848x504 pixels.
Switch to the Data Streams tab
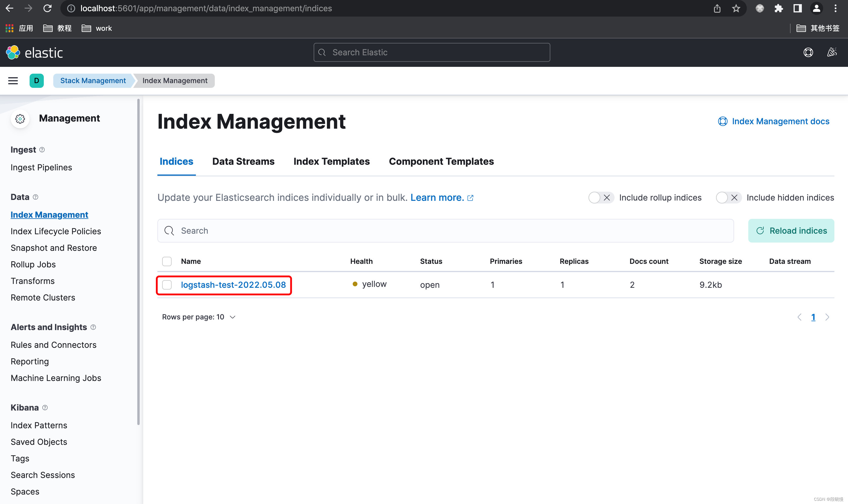coord(243,161)
